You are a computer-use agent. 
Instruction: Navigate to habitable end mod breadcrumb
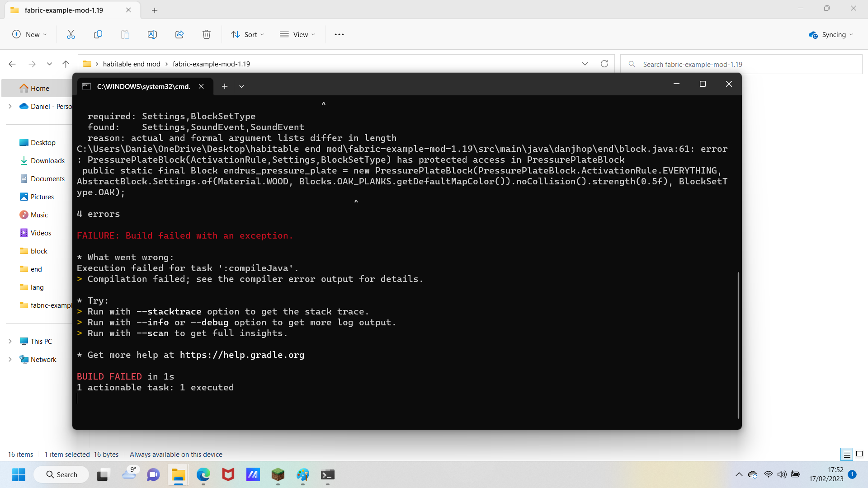tap(132, 64)
